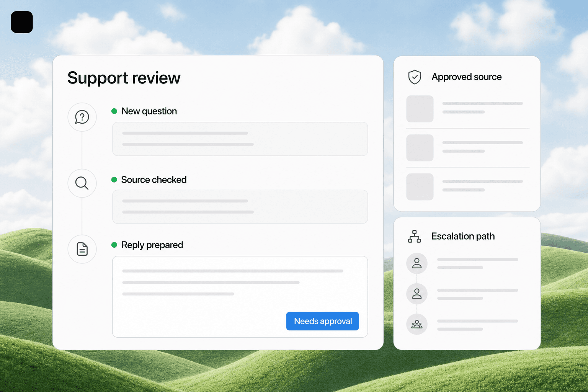The width and height of the screenshot is (588, 392).
Task: Click the Escalation path title
Action: click(463, 236)
